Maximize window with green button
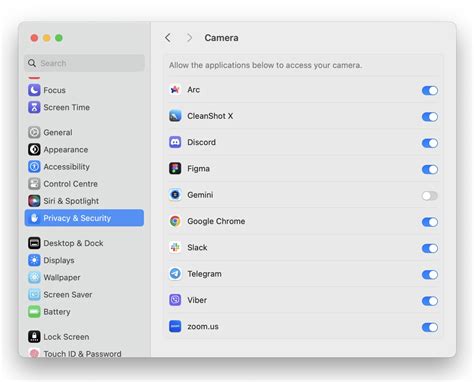This screenshot has height=382, width=474. point(59,38)
